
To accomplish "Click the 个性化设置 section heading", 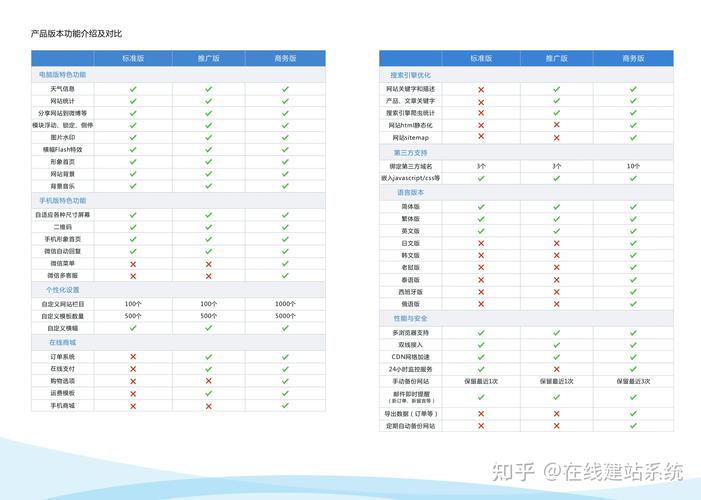I will 63,290.
